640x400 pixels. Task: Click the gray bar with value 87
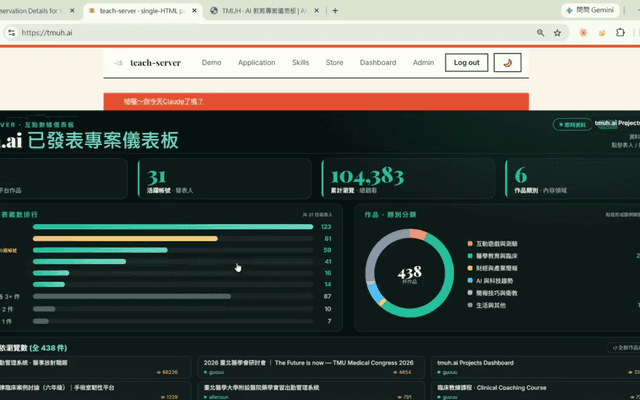point(132,296)
